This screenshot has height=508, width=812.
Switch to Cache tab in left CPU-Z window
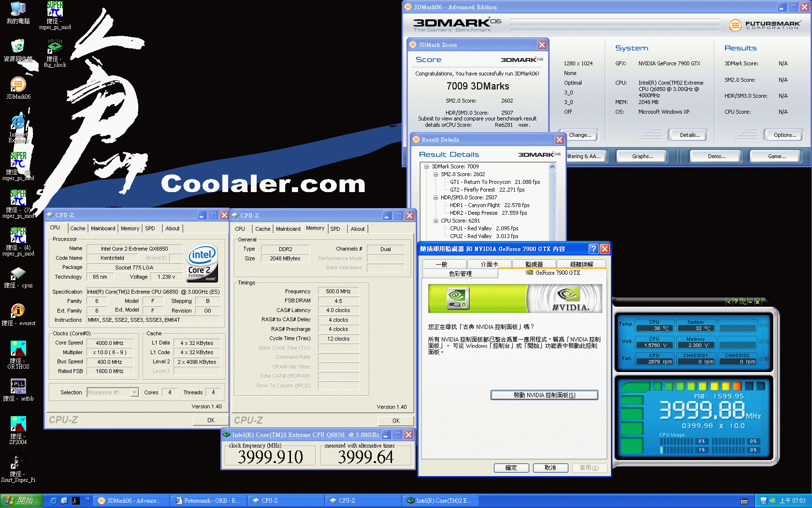pos(77,228)
